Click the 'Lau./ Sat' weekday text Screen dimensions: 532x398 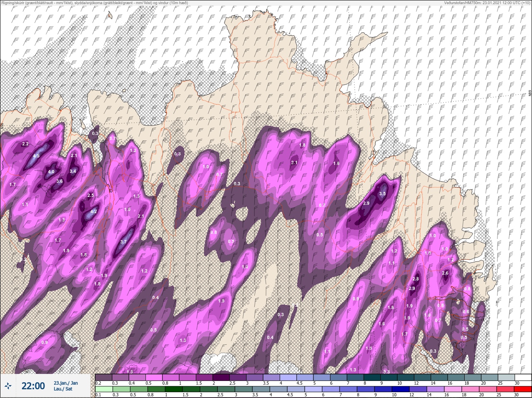click(x=63, y=389)
